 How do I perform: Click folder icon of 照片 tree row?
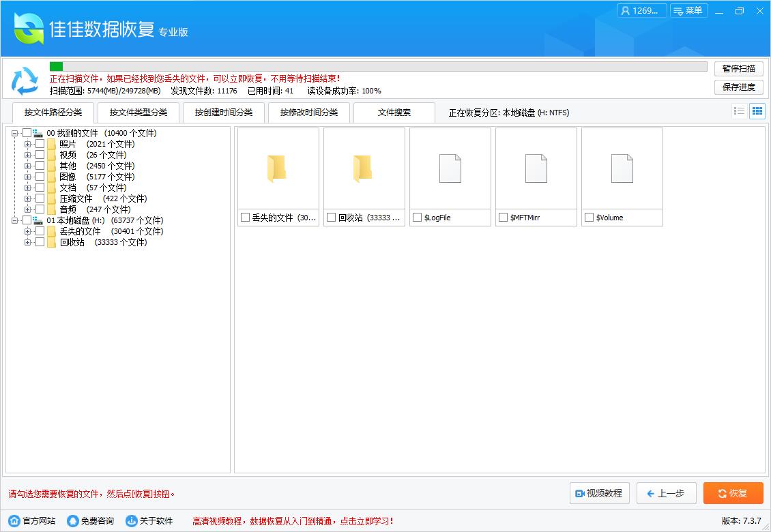click(52, 144)
